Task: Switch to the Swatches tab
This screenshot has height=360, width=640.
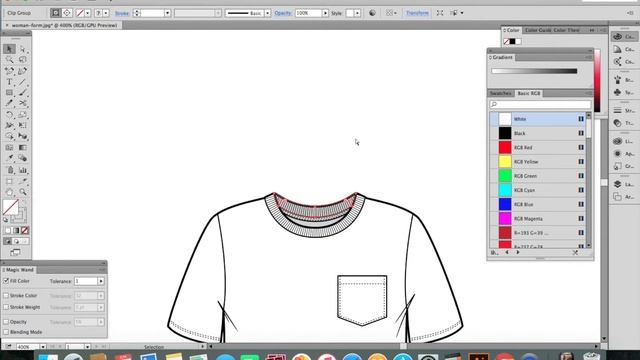Action: pos(501,93)
